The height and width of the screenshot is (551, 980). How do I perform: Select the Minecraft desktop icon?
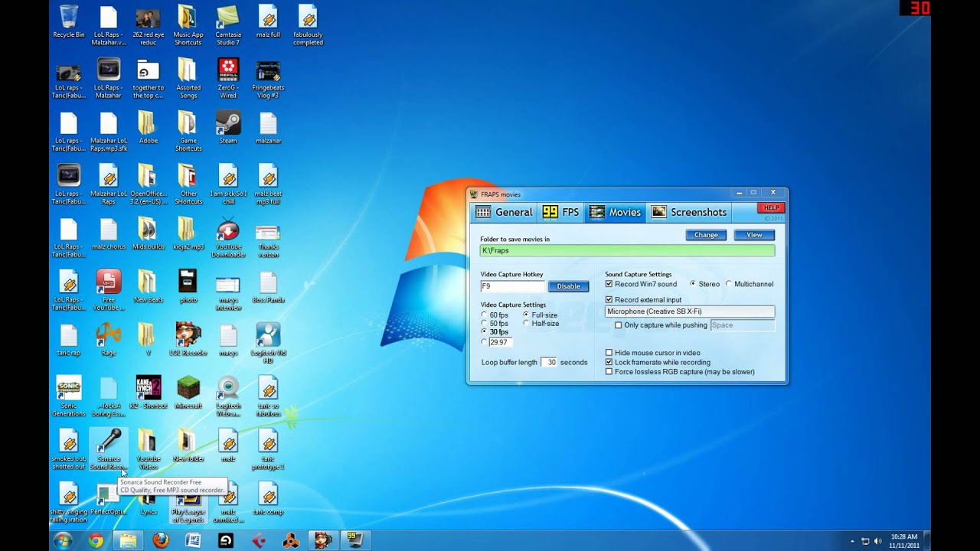tap(188, 392)
